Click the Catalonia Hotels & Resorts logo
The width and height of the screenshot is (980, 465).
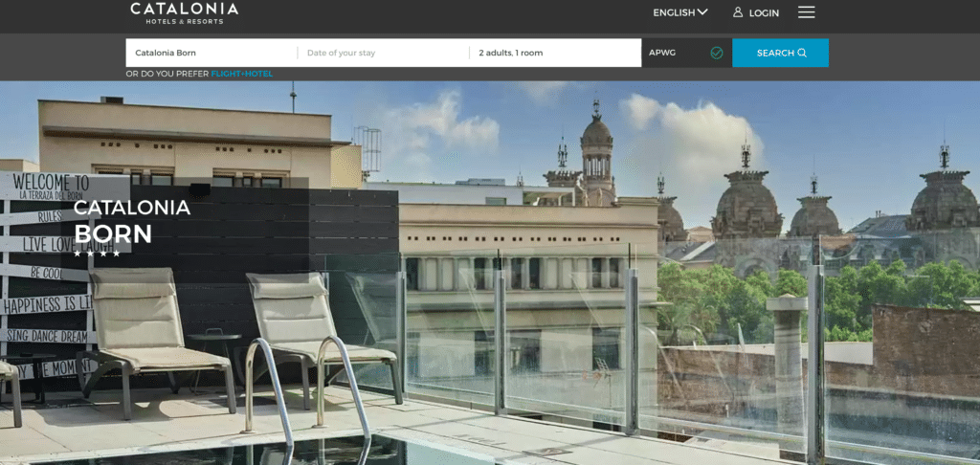185,13
